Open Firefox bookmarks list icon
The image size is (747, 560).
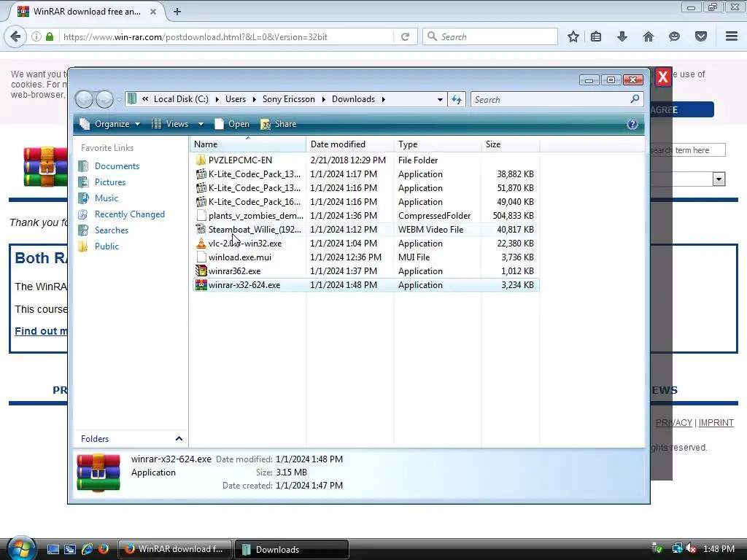click(x=596, y=36)
